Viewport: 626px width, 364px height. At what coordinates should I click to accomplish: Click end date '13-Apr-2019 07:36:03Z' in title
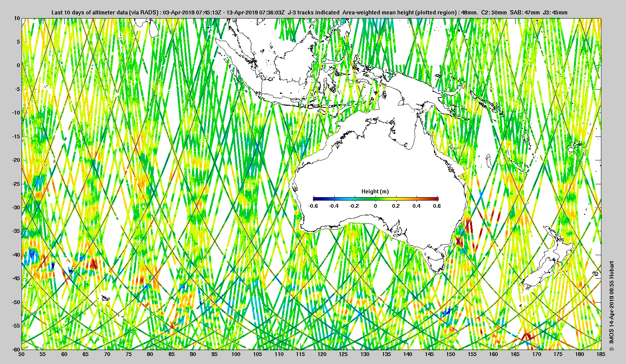[x=256, y=12]
